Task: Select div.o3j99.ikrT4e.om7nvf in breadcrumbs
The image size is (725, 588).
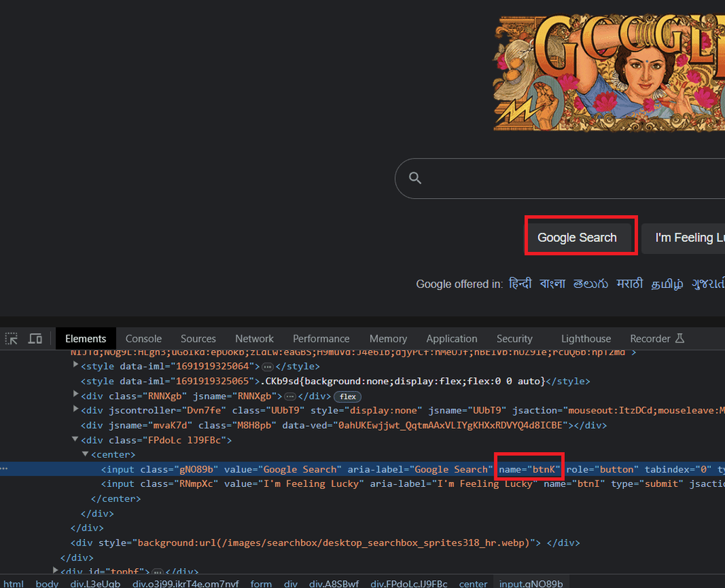Action: pos(185,583)
